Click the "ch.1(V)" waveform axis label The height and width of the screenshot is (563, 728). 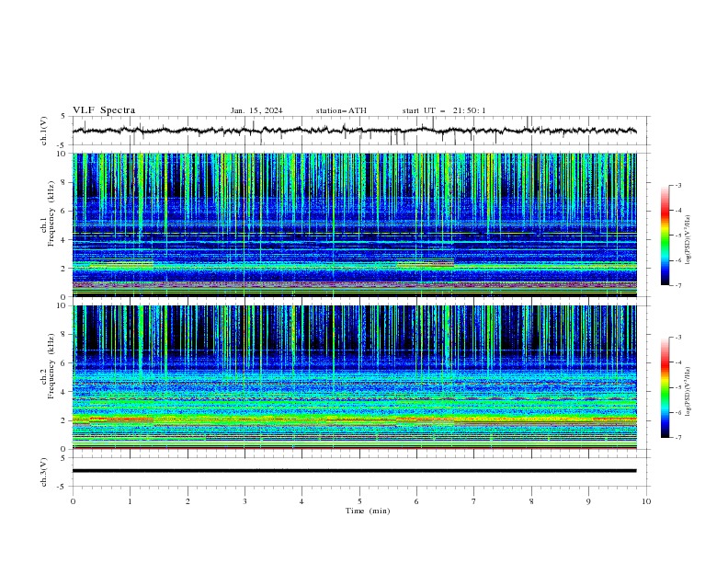(44, 131)
